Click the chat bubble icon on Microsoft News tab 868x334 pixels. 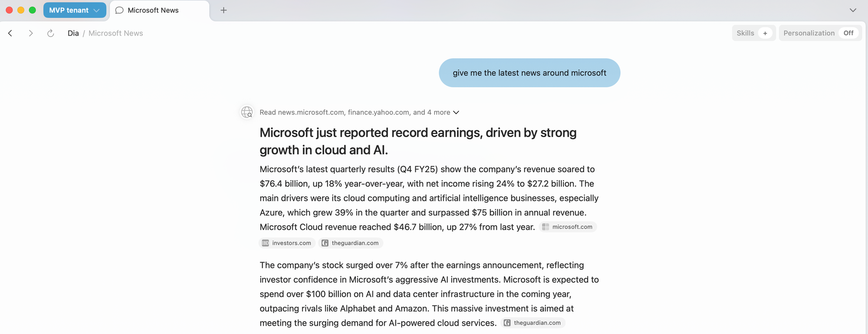pyautogui.click(x=119, y=10)
